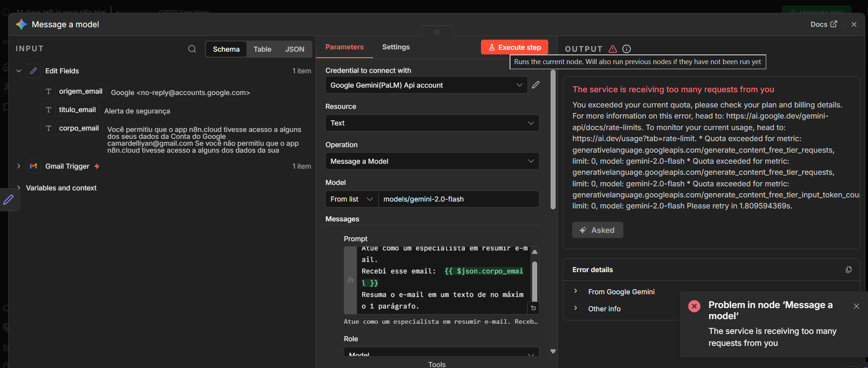This screenshot has width=868, height=368.
Task: Open the Settings tab
Action: click(x=395, y=47)
